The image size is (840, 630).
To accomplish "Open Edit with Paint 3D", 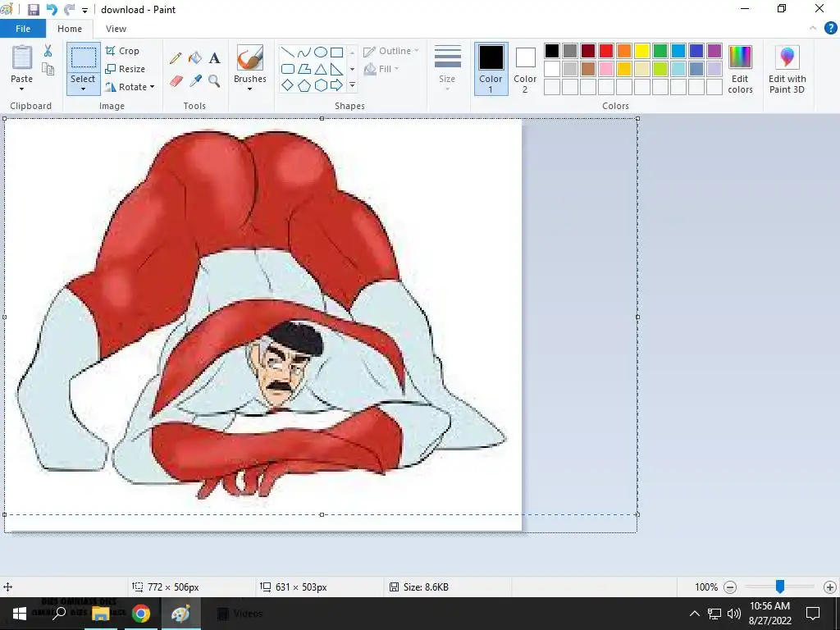I will coord(787,69).
